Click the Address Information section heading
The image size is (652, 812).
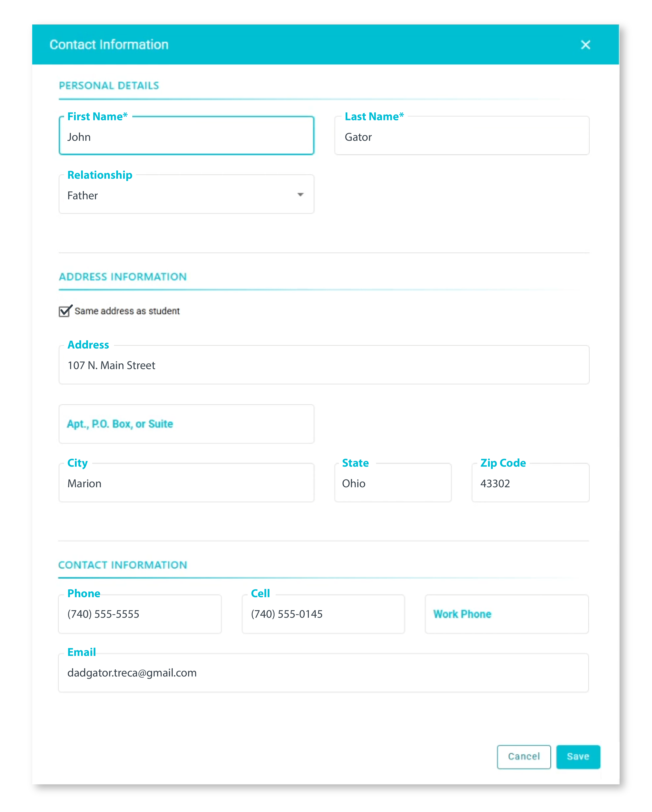pos(123,277)
